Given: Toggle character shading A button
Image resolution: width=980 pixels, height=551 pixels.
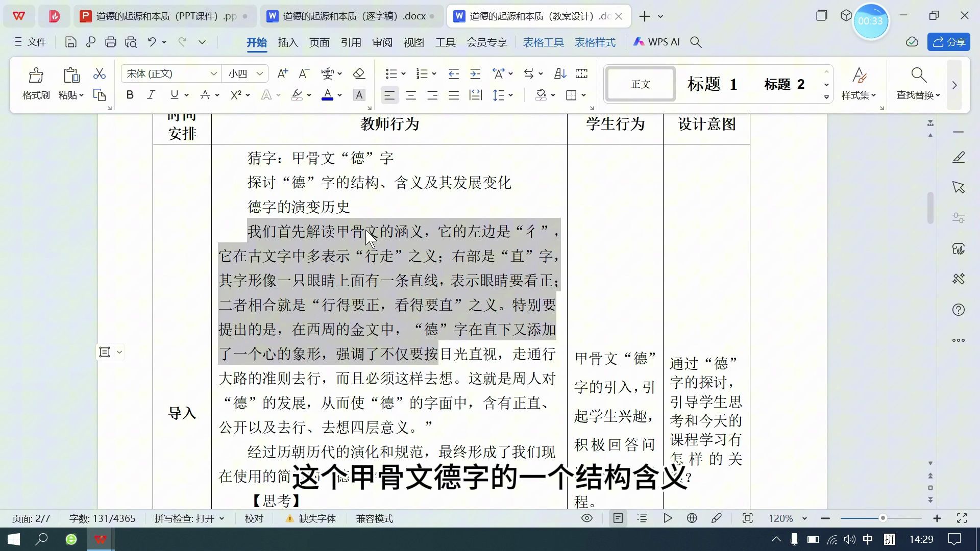Looking at the screenshot, I should click(x=359, y=95).
